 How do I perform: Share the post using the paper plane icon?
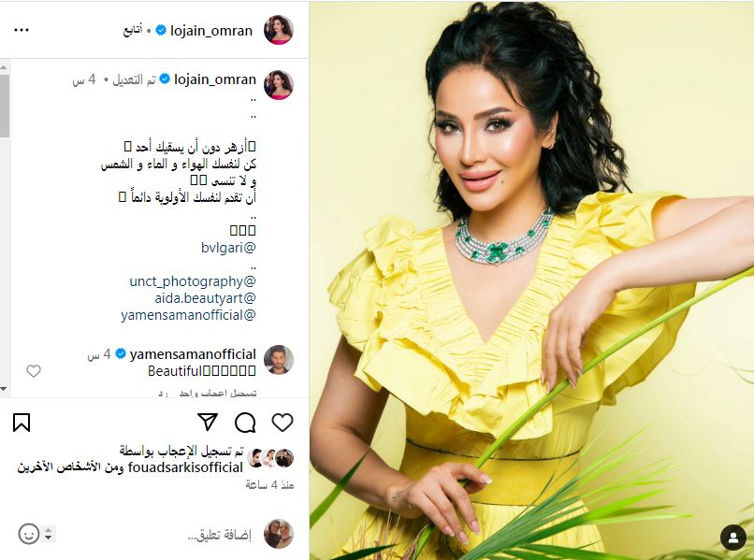coord(208,422)
